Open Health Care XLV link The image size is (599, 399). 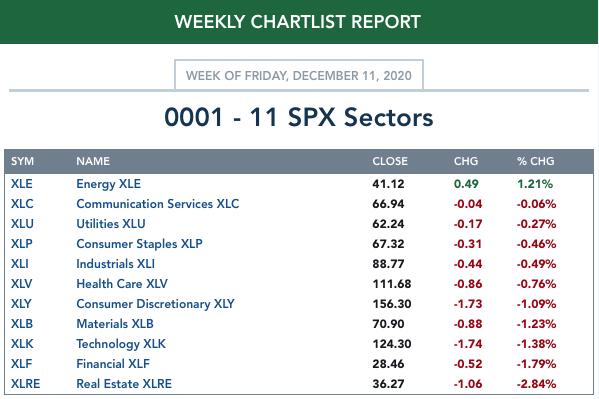[x=122, y=284]
